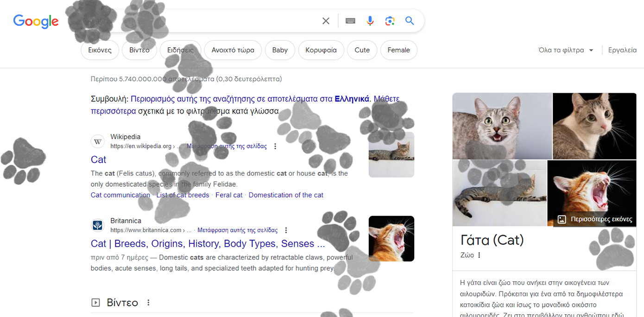
Task: Open the Britannica Cat Breeds result link
Action: click(208, 244)
